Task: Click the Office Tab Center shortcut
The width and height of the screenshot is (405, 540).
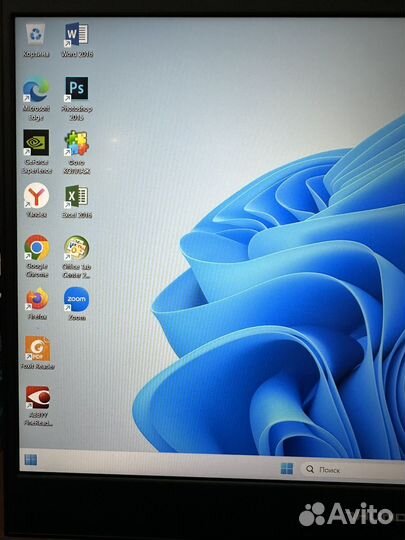Action: 76,257
